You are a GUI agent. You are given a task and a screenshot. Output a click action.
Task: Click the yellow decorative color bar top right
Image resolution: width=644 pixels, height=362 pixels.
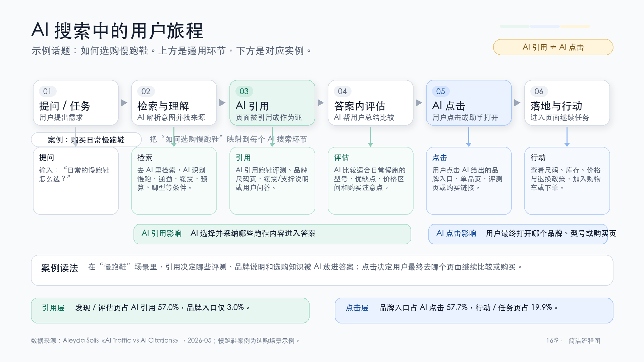(x=575, y=26)
